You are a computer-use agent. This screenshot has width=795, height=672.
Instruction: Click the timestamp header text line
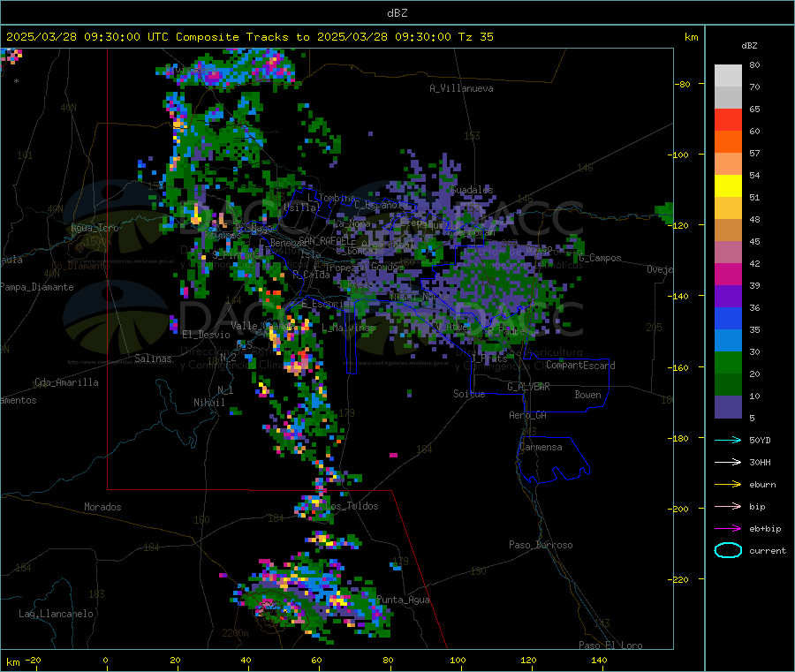[x=249, y=37]
